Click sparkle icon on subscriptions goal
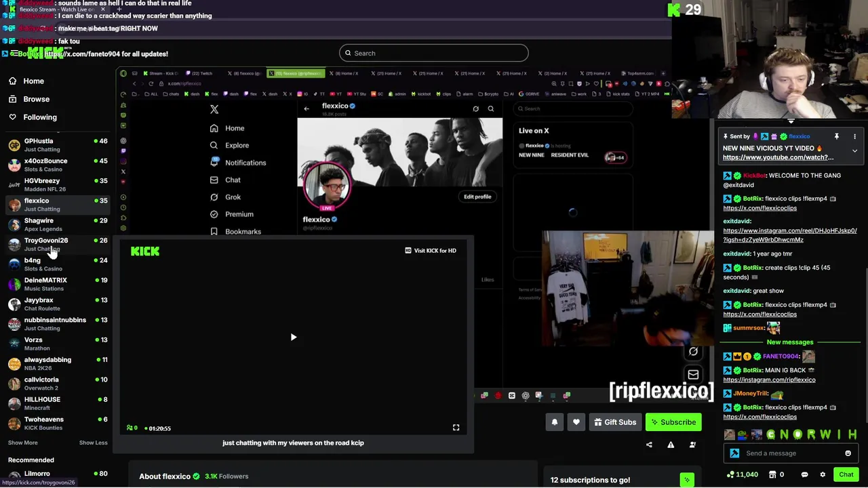 click(687, 480)
